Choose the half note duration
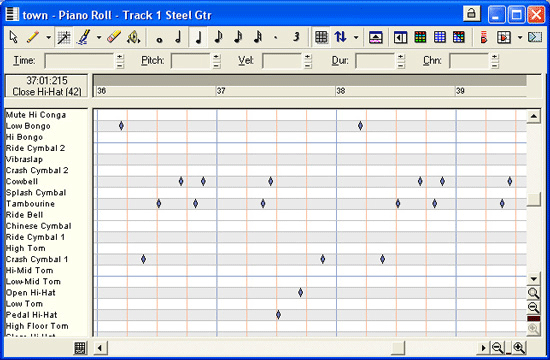 [x=178, y=37]
